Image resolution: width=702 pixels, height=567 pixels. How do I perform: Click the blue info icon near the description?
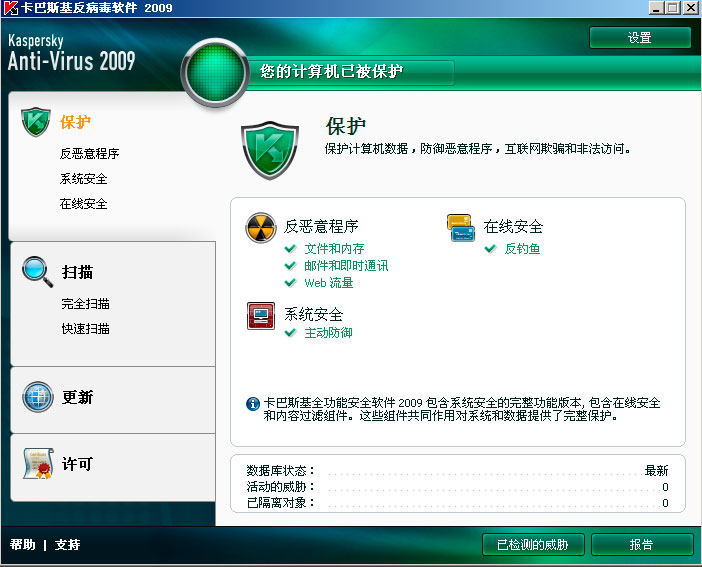pyautogui.click(x=253, y=404)
